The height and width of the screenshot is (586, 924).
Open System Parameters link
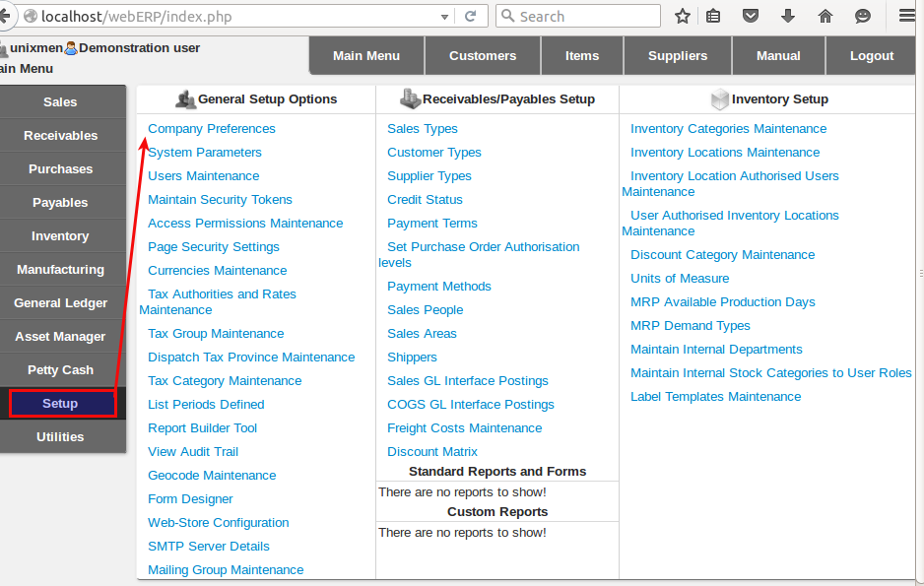pos(205,153)
